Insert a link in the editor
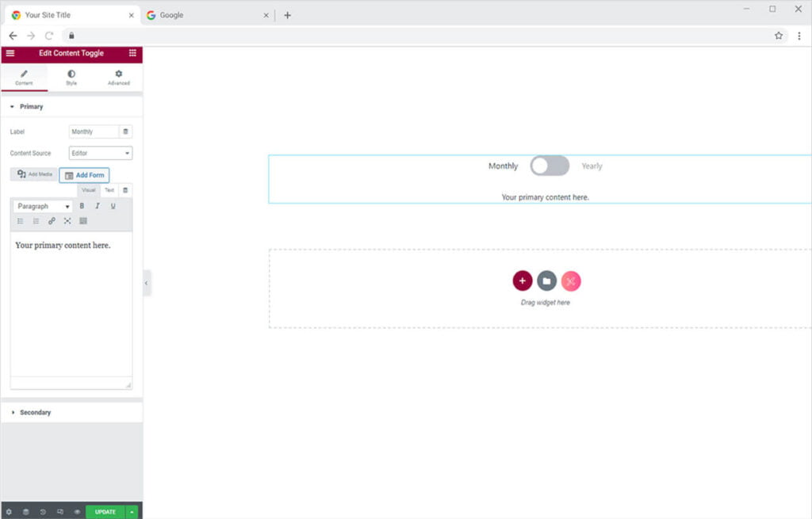 coord(52,221)
